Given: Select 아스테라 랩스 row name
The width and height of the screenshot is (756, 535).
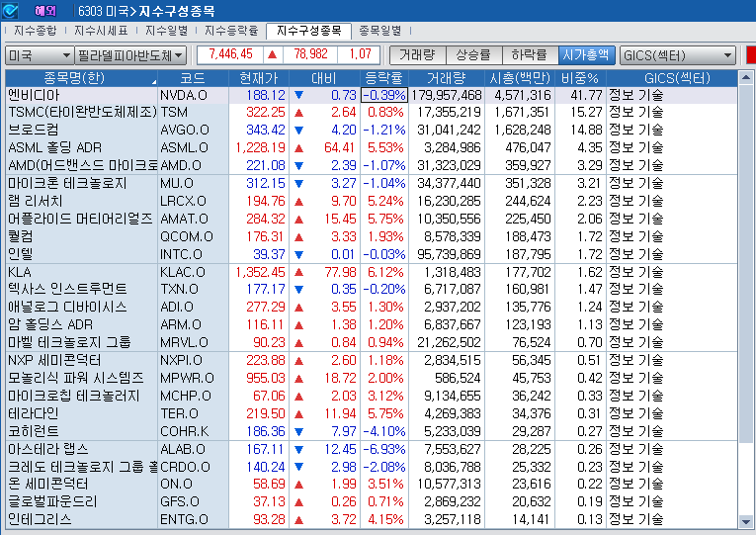Looking at the screenshot, I should 48,449.
